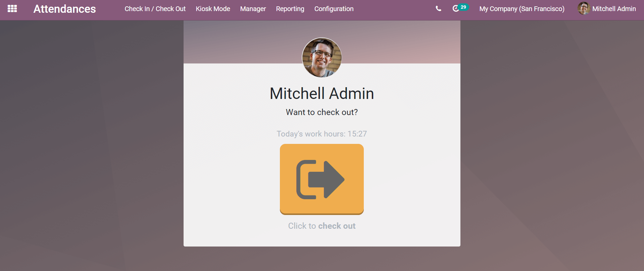Open the Reporting menu
Image resolution: width=644 pixels, height=271 pixels.
(x=290, y=9)
